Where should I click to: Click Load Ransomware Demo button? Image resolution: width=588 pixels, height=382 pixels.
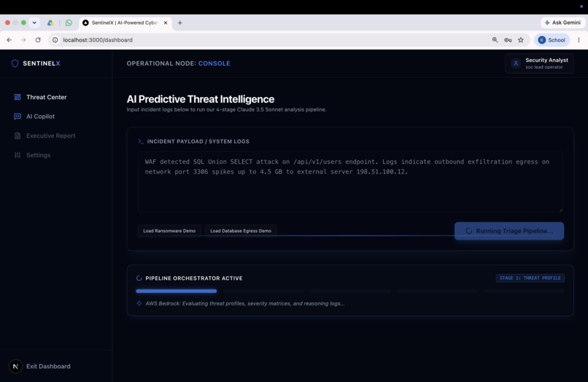tap(169, 231)
